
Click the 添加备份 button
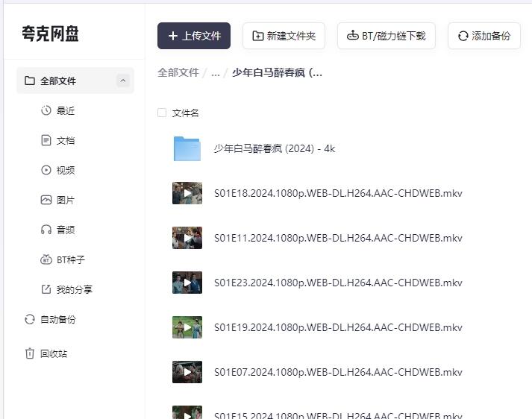[x=484, y=36]
